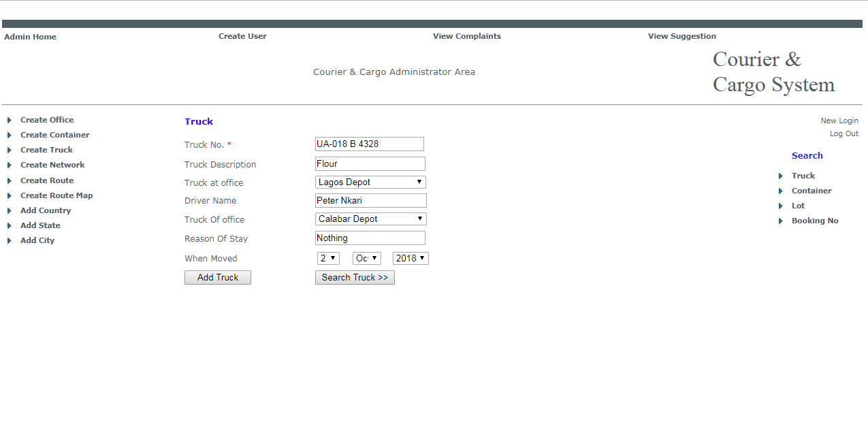
Task: Click the arrow icon beside Container under Search
Action: tap(781, 191)
